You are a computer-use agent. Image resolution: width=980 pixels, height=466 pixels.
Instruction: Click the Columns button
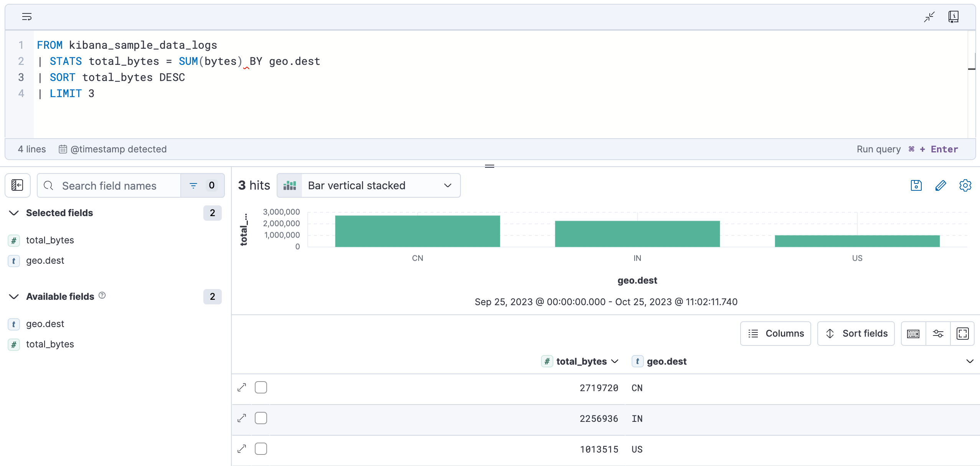coord(775,333)
